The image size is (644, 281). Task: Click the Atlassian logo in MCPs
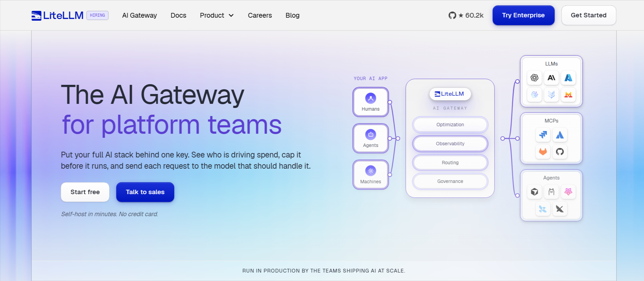click(x=560, y=135)
